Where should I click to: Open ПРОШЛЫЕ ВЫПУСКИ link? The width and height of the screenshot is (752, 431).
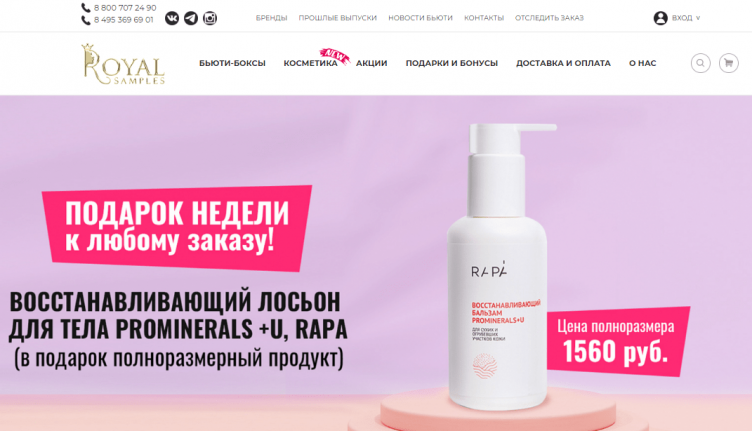[x=338, y=18]
